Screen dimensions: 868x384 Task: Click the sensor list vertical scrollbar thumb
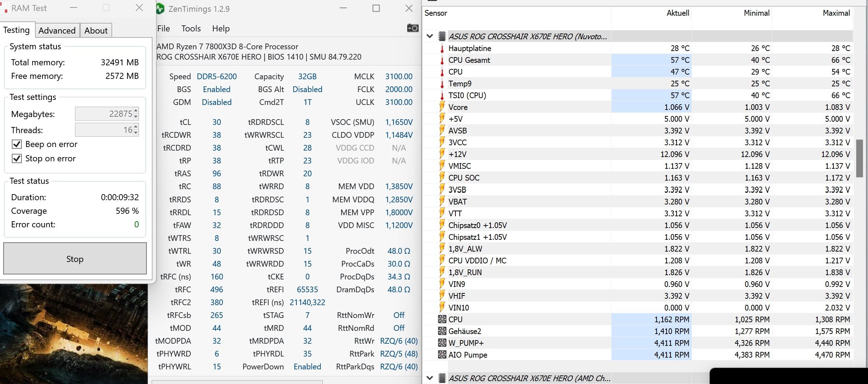(860, 158)
